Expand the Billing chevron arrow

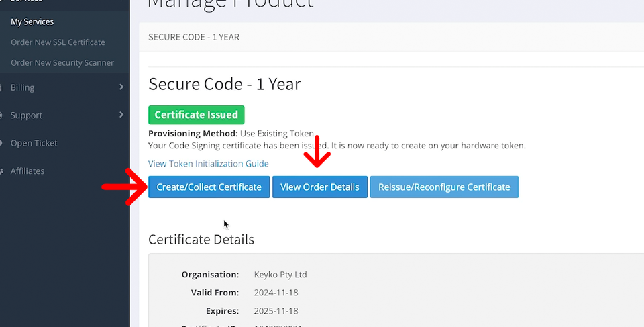121,87
